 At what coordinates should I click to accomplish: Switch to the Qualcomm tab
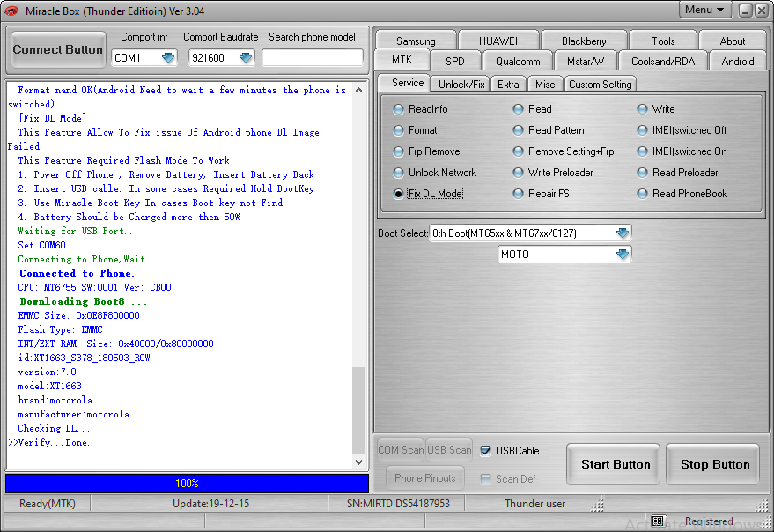pyautogui.click(x=518, y=62)
